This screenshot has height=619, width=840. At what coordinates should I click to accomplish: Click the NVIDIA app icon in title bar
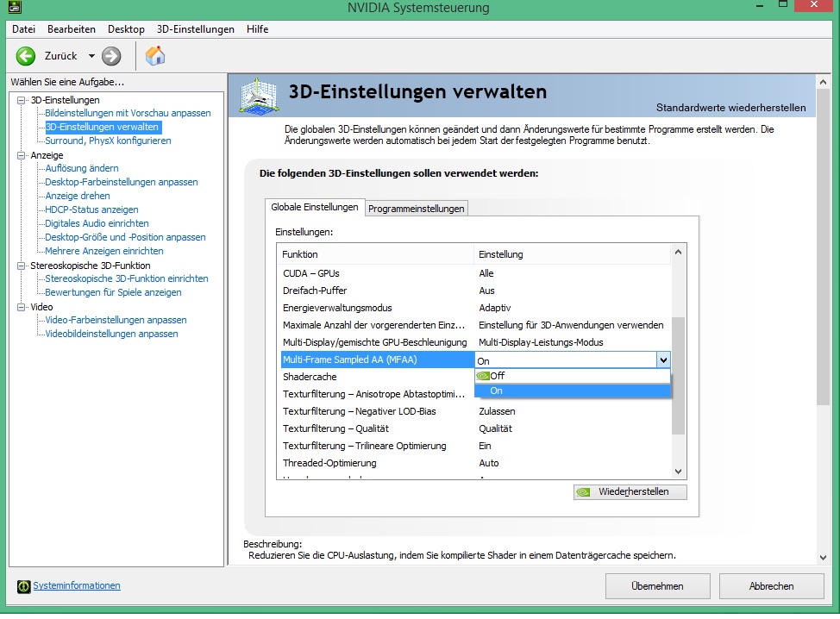coord(15,7)
